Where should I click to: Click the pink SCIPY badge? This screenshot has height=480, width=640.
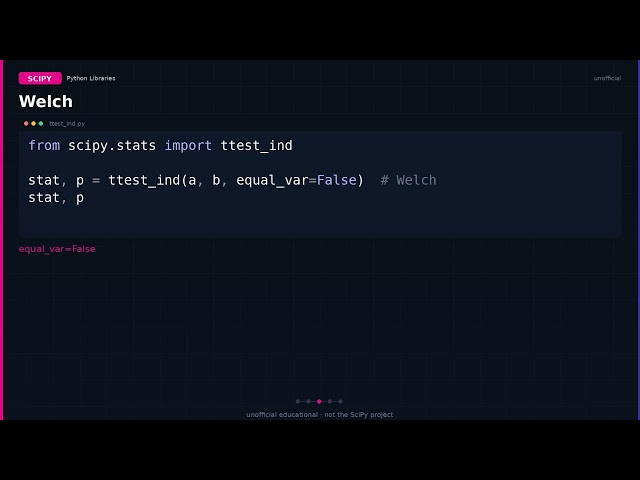[40, 78]
